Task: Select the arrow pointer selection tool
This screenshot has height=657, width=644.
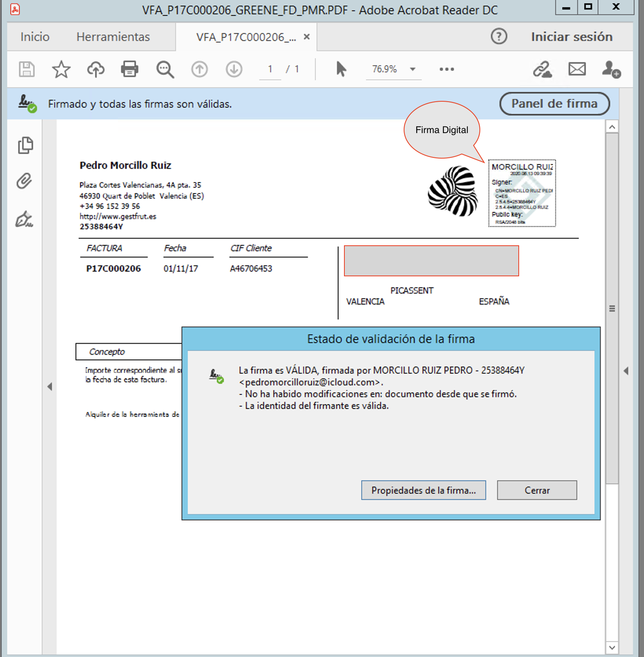Action: click(341, 69)
